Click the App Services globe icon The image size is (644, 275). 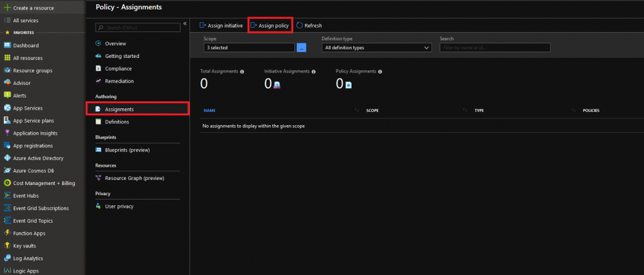point(7,108)
